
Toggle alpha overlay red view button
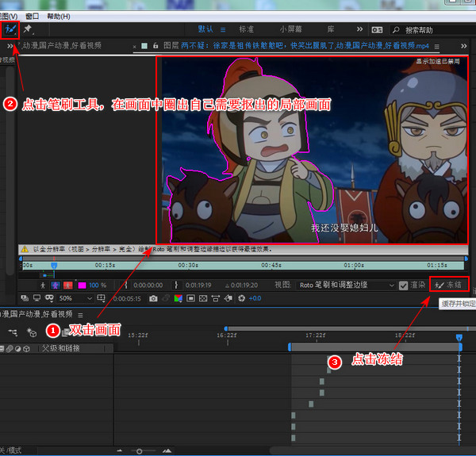[67, 285]
